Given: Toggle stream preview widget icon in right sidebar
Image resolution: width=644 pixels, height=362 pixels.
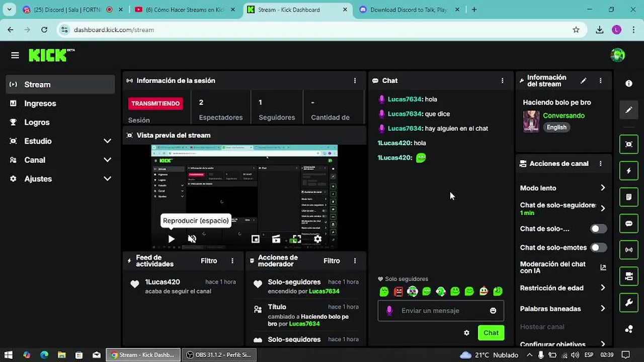Looking at the screenshot, I should (629, 144).
